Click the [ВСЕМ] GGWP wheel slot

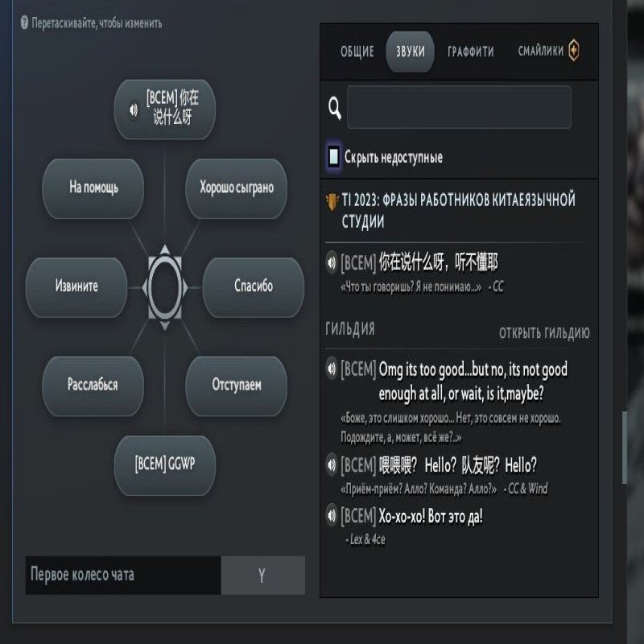coord(165,465)
